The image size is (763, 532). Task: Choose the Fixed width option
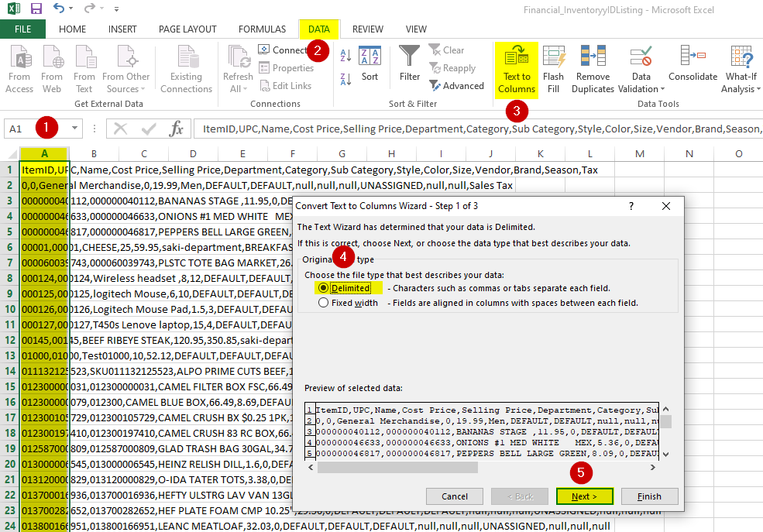pos(323,303)
